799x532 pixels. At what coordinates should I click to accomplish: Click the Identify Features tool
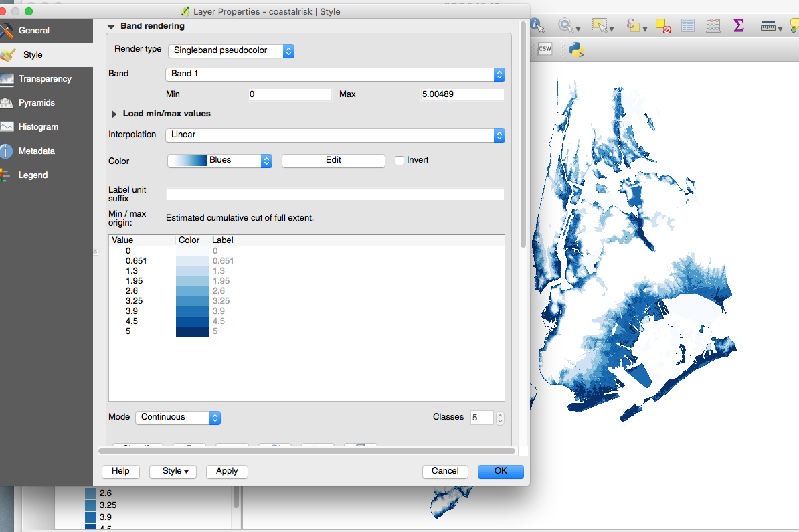537,25
